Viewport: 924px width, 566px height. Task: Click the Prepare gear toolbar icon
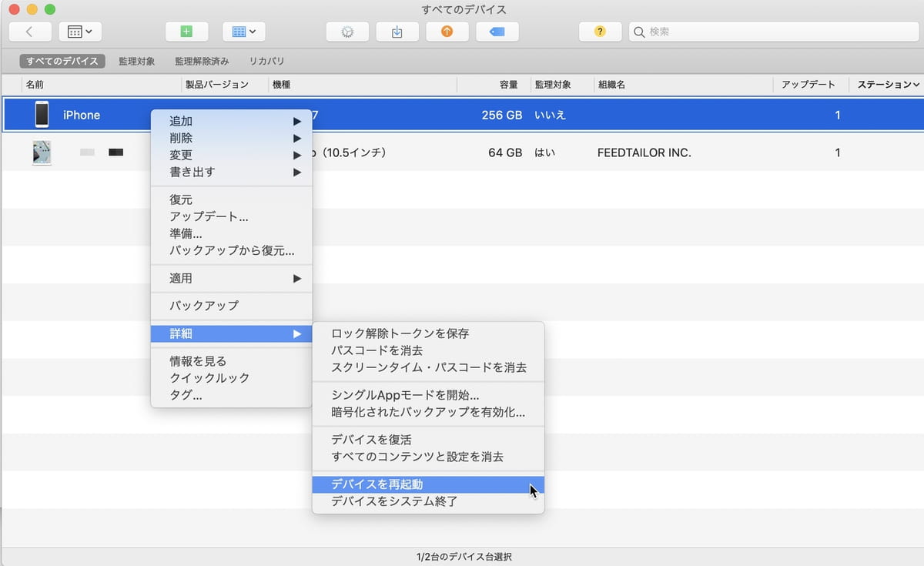tap(347, 32)
